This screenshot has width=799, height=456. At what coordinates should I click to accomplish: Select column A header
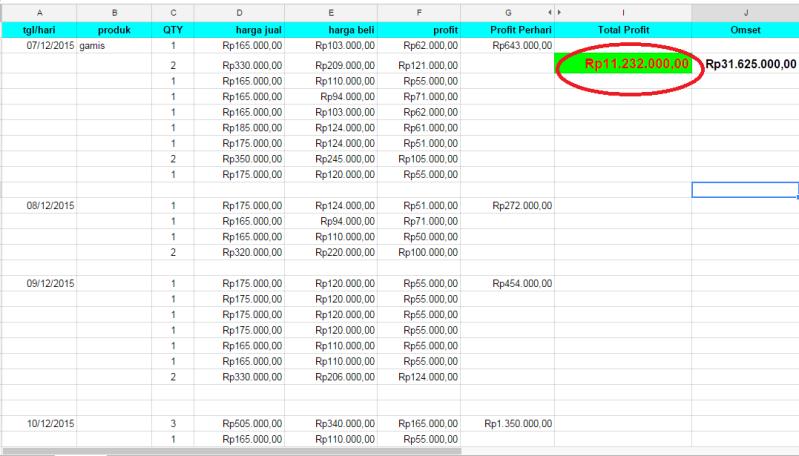[39, 12]
